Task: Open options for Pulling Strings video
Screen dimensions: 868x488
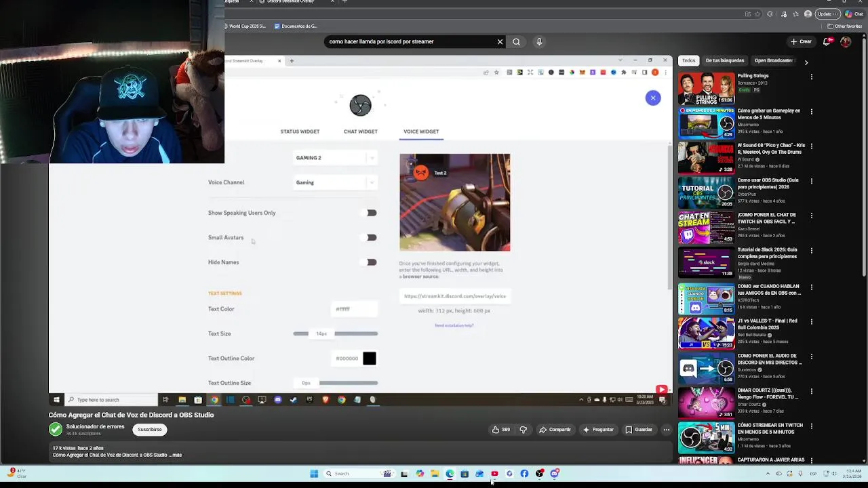Action: (x=812, y=77)
